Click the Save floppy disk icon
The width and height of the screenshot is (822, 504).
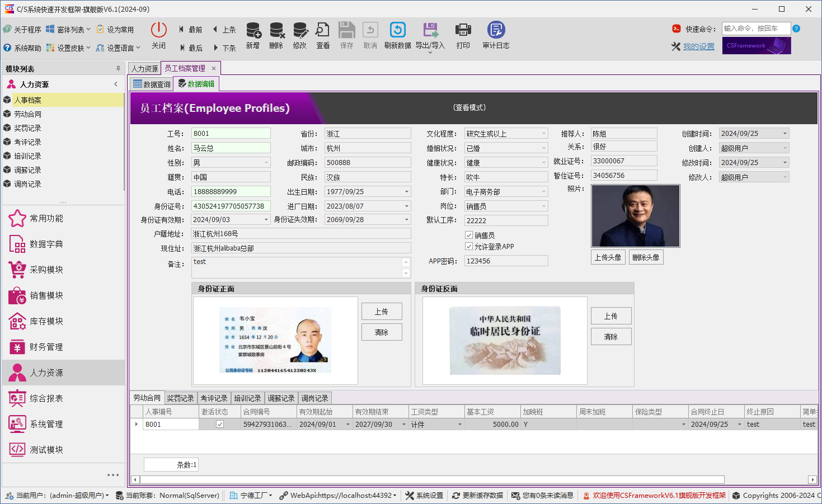[x=347, y=30]
